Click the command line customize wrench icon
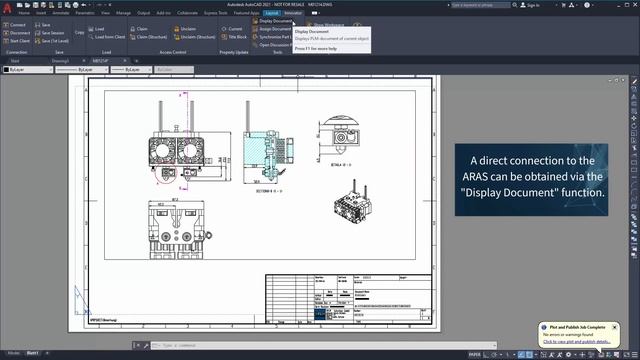Image resolution: width=640 pixels, height=360 pixels. (146, 345)
